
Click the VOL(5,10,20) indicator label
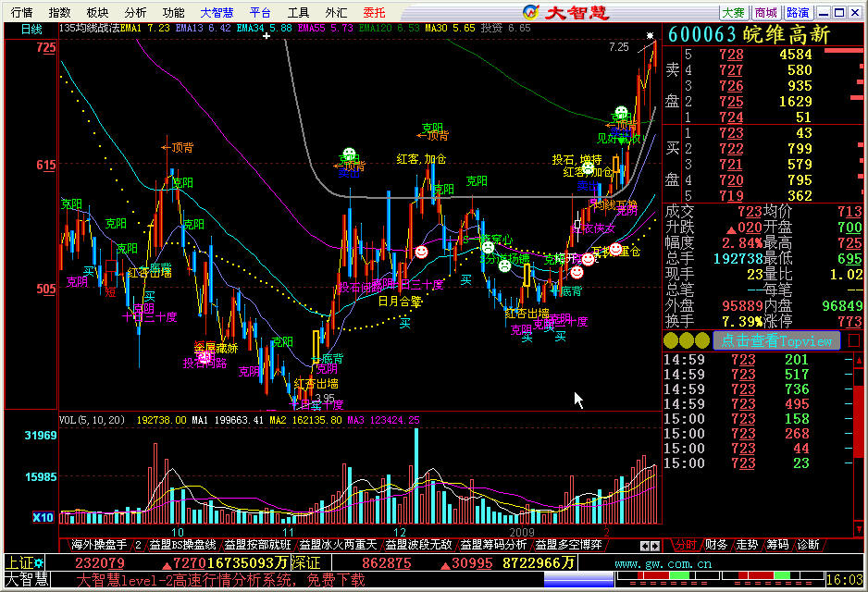(93, 420)
